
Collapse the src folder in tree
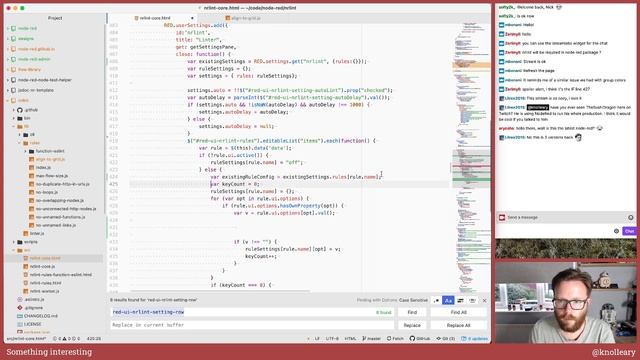(13, 250)
